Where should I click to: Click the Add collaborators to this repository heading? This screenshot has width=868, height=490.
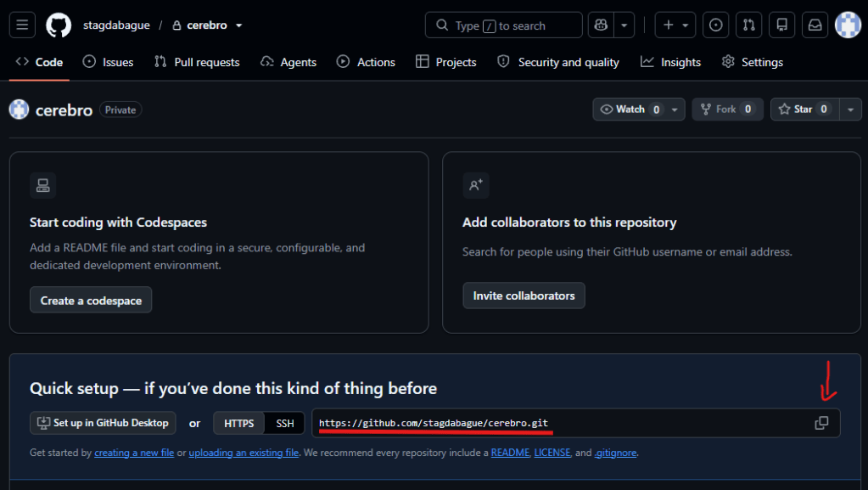(x=569, y=222)
